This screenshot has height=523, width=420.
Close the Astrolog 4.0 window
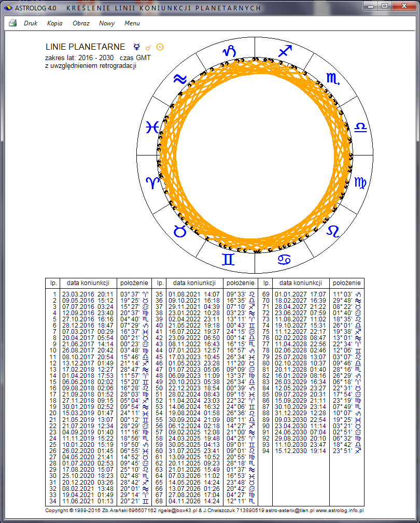point(404,6)
